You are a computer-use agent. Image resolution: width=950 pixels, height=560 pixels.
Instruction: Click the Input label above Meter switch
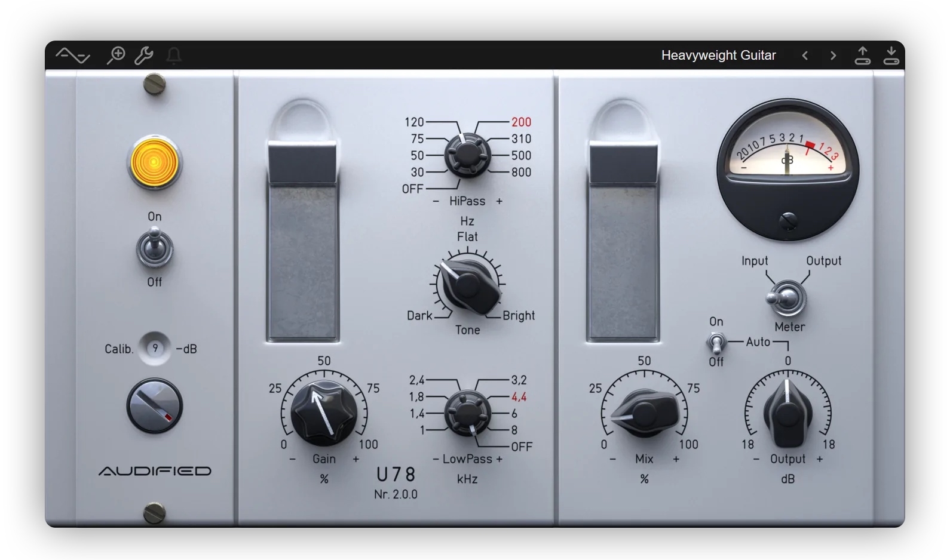(755, 261)
